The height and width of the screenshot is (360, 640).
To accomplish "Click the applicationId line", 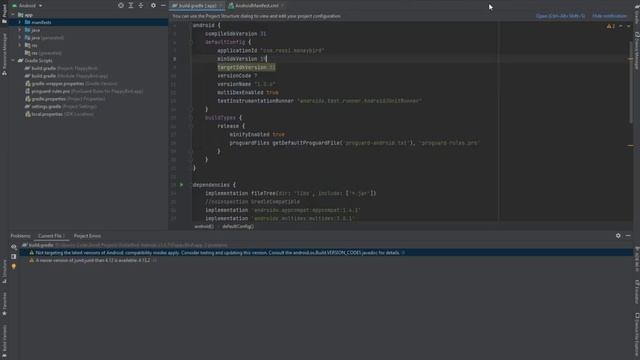I will click(x=271, y=51).
